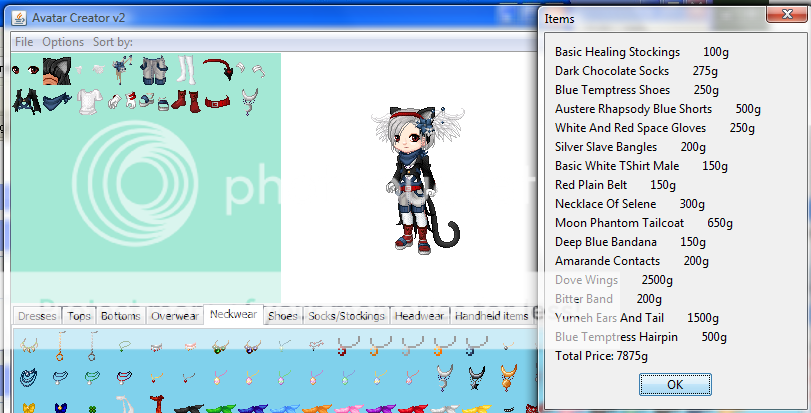
Task: Click the dark tailcoat equipped item
Action: [x=25, y=100]
